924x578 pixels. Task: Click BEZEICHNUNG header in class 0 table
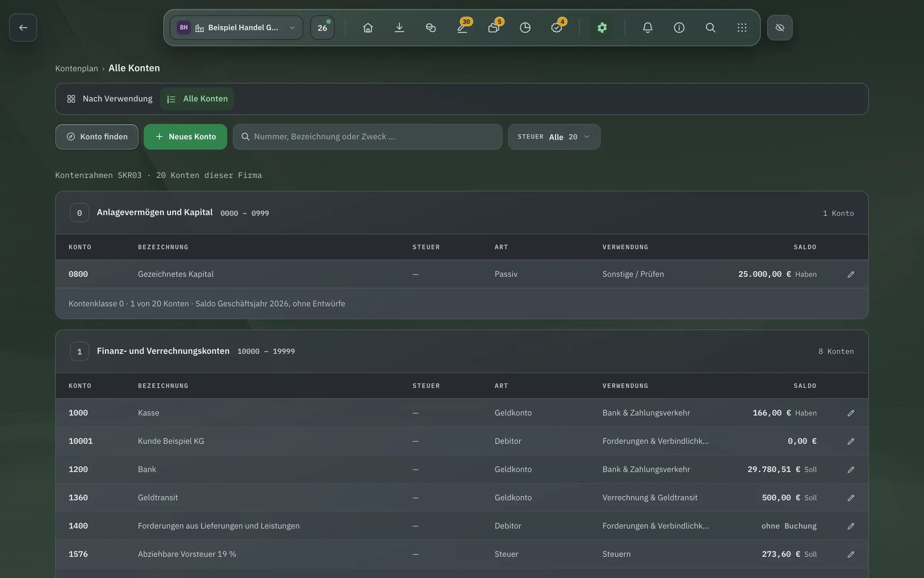[x=163, y=247]
